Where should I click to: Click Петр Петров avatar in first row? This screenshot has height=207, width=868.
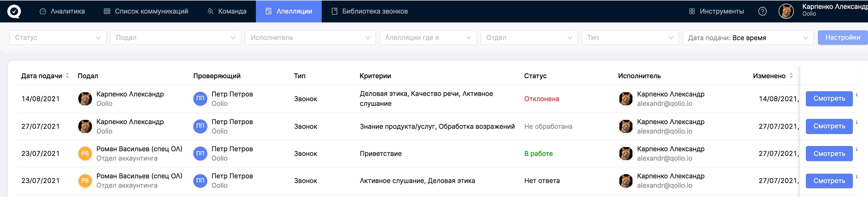pos(200,99)
